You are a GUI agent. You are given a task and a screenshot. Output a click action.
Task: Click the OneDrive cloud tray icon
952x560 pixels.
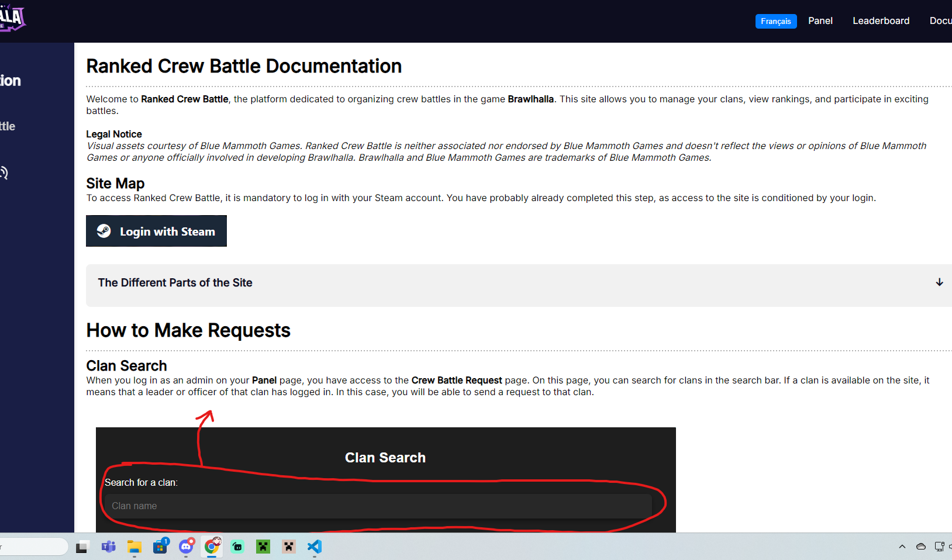coord(921,547)
